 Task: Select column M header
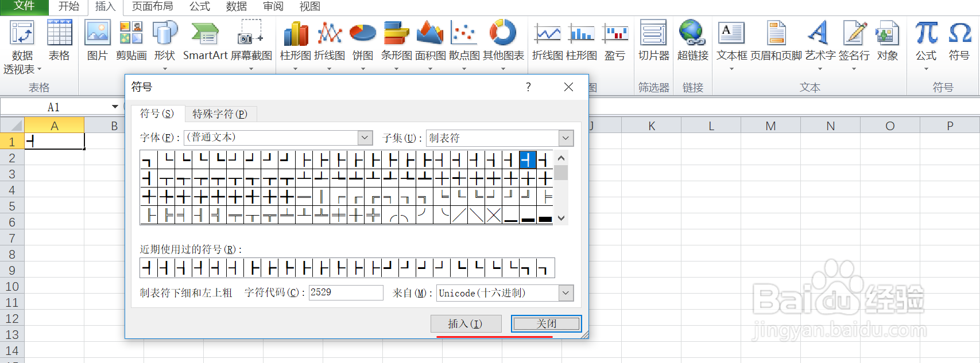coord(770,126)
